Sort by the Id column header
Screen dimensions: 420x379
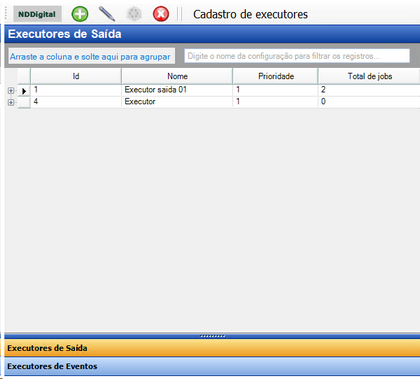tap(76, 76)
